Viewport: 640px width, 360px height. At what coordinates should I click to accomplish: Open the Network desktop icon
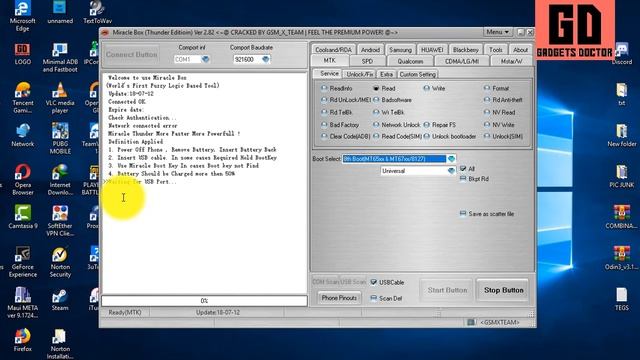22,136
